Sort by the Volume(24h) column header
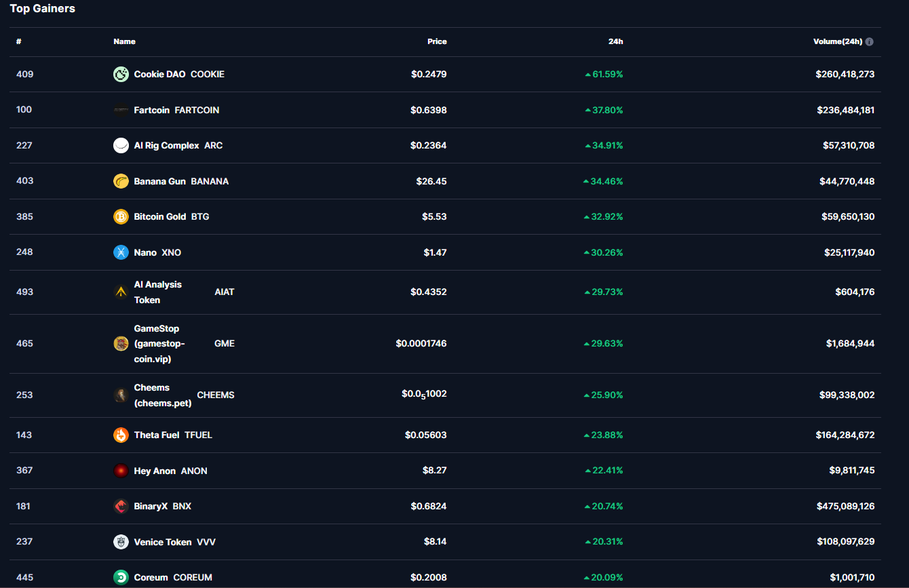The image size is (909, 588). (838, 42)
